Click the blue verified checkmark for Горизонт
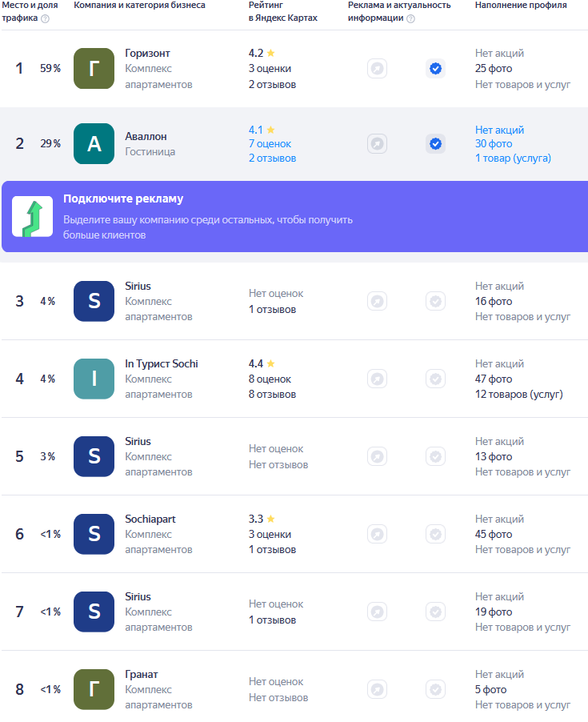The image size is (588, 722). (x=435, y=69)
